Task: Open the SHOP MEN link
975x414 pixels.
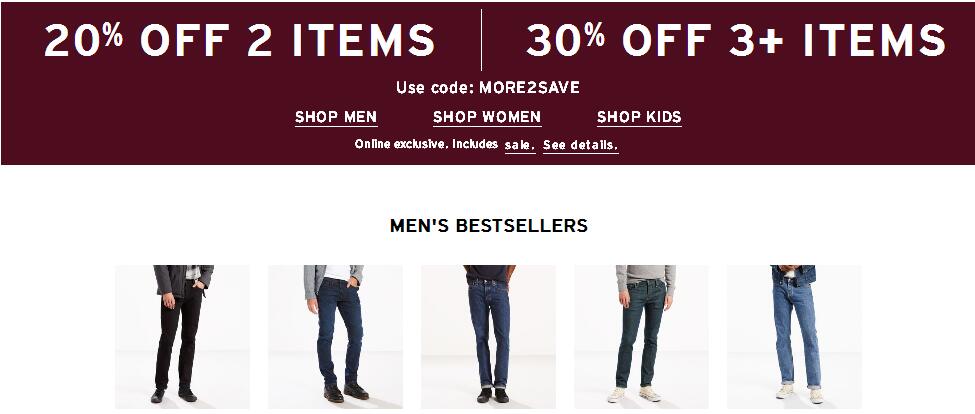Action: (336, 117)
